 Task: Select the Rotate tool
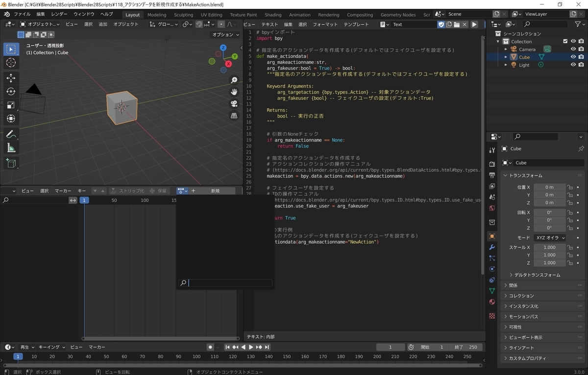pos(11,92)
